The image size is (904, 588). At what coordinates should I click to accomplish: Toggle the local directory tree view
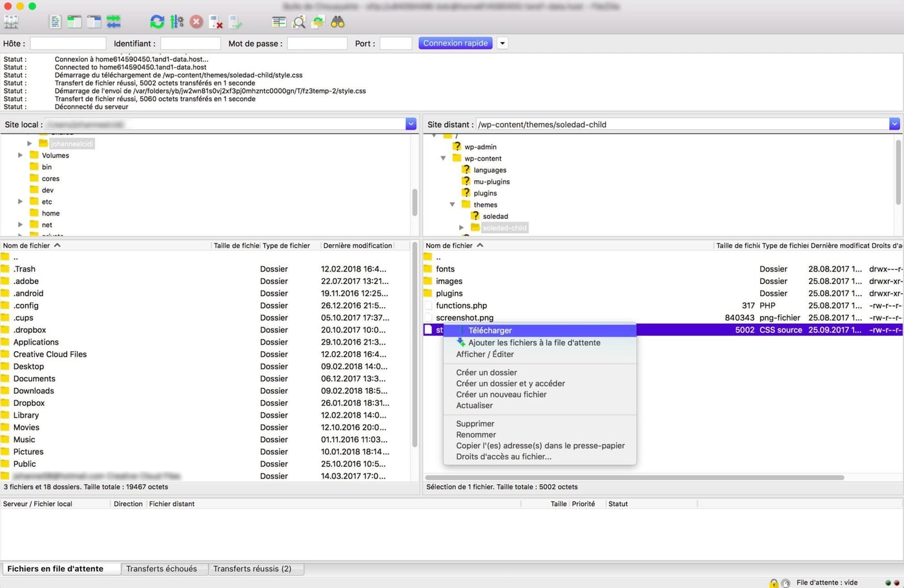point(75,21)
